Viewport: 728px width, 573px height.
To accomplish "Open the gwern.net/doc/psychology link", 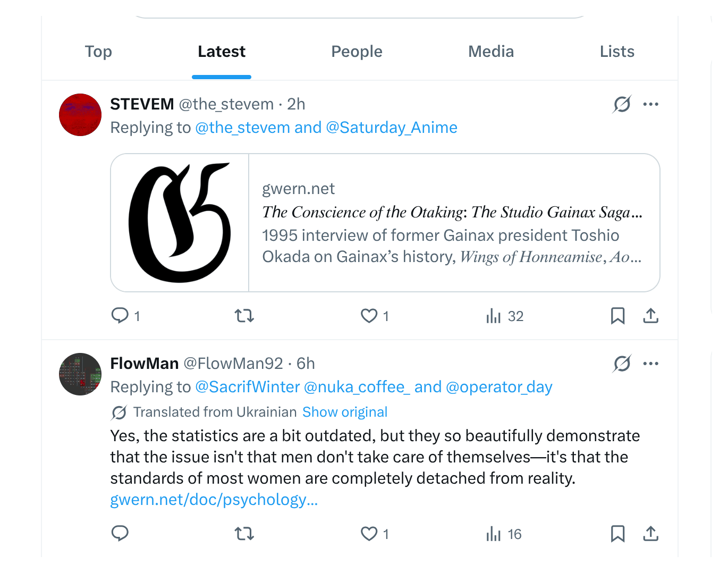I will coord(214,500).
